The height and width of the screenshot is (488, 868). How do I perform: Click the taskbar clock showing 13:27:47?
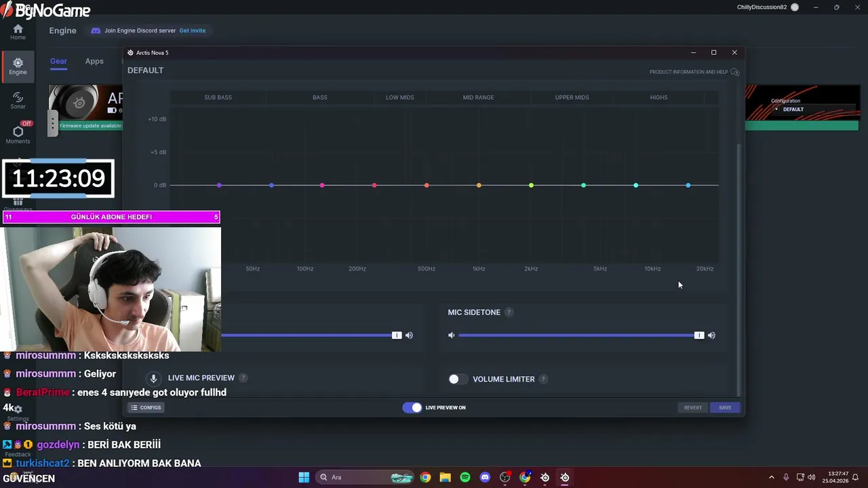pos(835,477)
